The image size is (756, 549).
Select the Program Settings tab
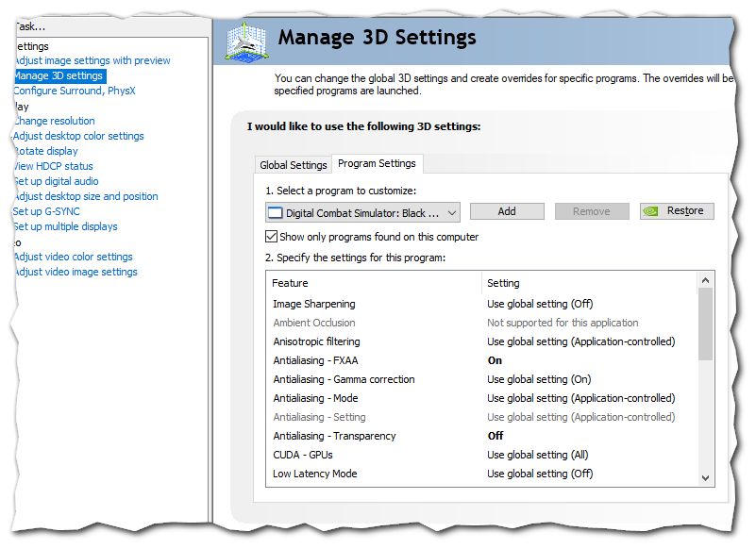point(377,163)
